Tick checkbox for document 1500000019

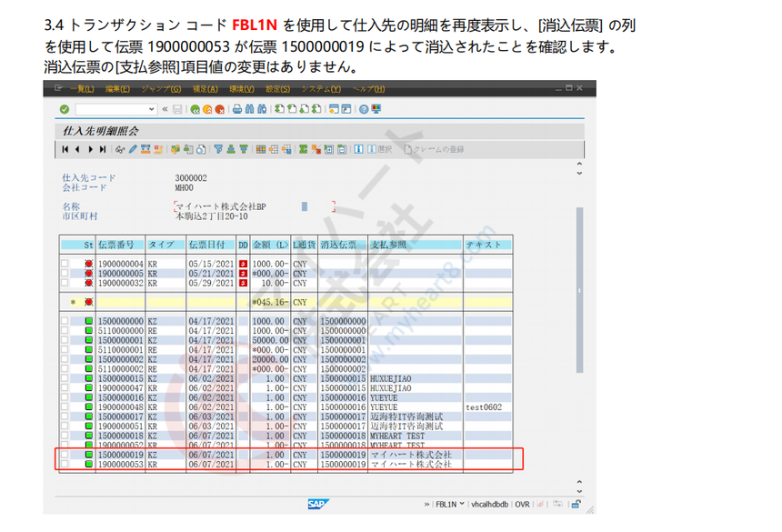coord(65,454)
